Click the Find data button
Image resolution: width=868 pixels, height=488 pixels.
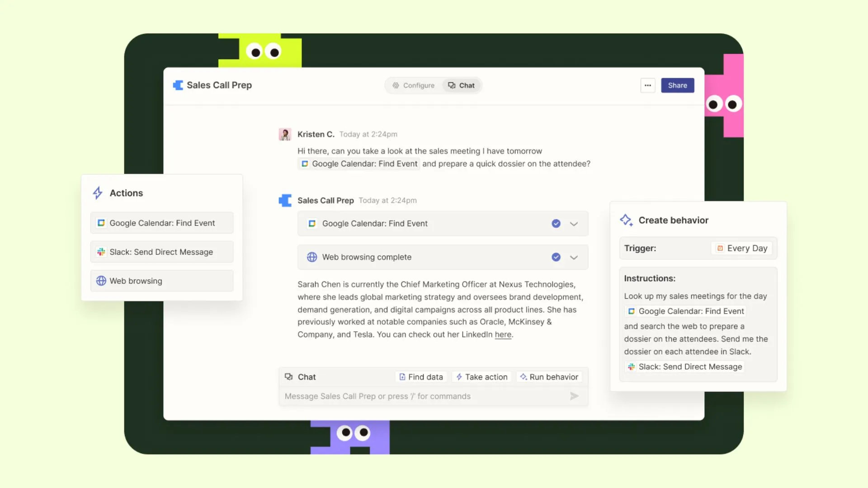point(421,377)
